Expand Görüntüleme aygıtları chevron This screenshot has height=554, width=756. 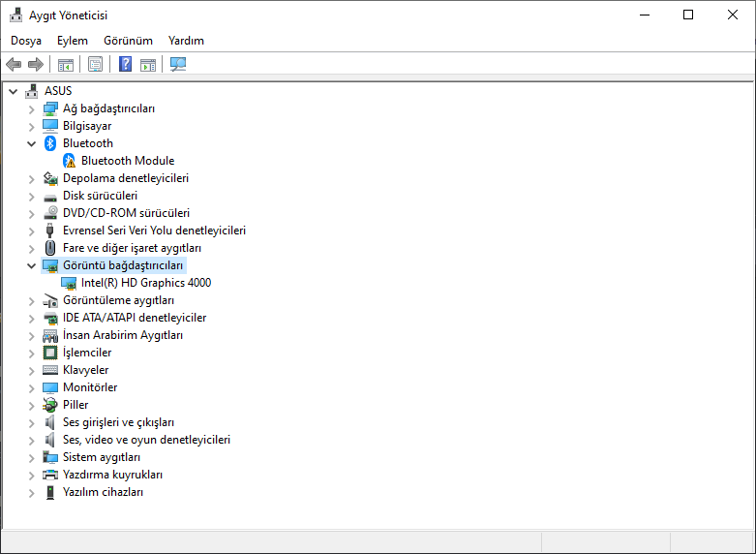pos(32,301)
